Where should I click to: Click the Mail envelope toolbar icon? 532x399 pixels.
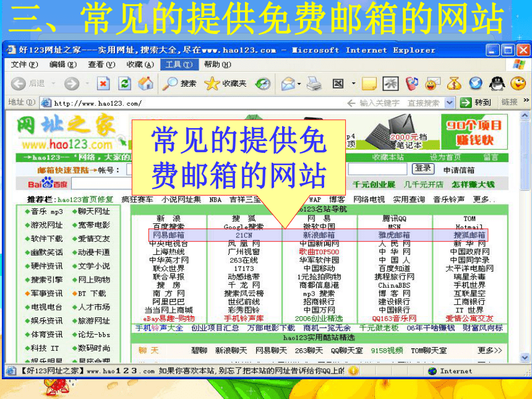tap(288, 84)
